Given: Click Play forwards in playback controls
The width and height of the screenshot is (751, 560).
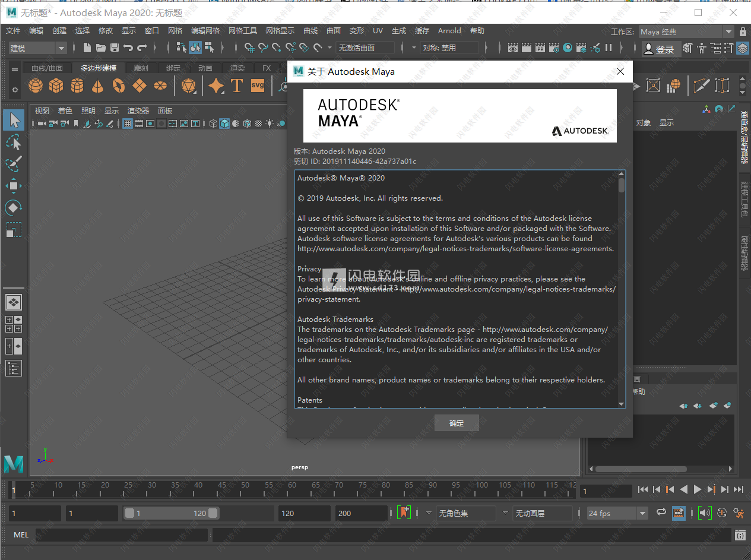Looking at the screenshot, I should [698, 489].
